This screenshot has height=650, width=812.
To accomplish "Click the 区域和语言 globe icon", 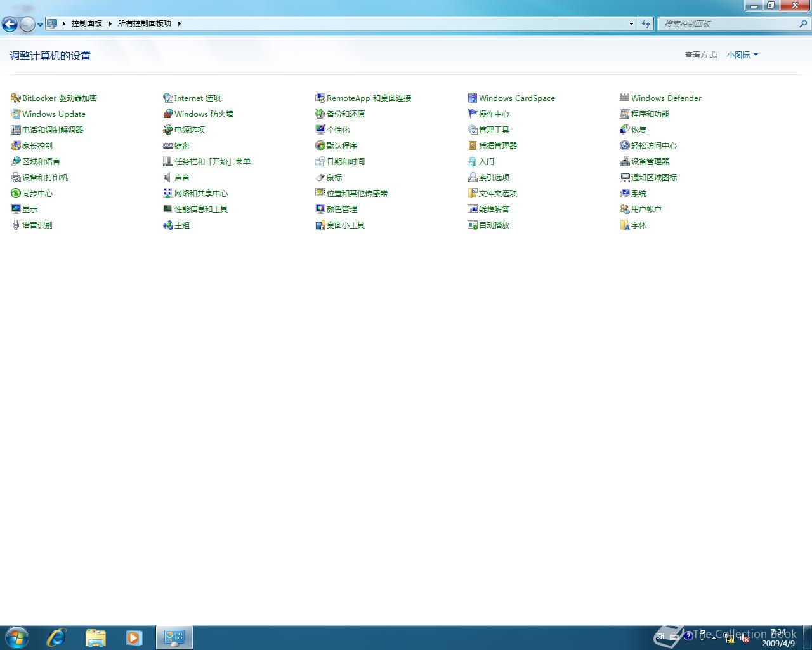I will [16, 161].
